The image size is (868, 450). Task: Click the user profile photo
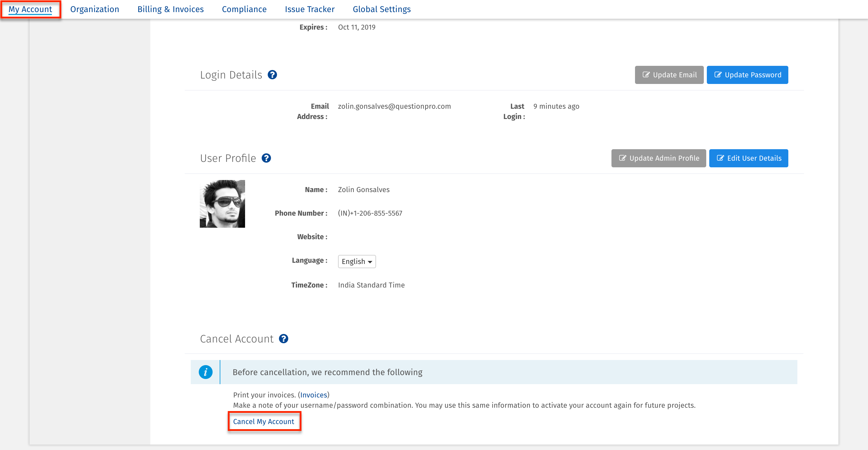[222, 204]
